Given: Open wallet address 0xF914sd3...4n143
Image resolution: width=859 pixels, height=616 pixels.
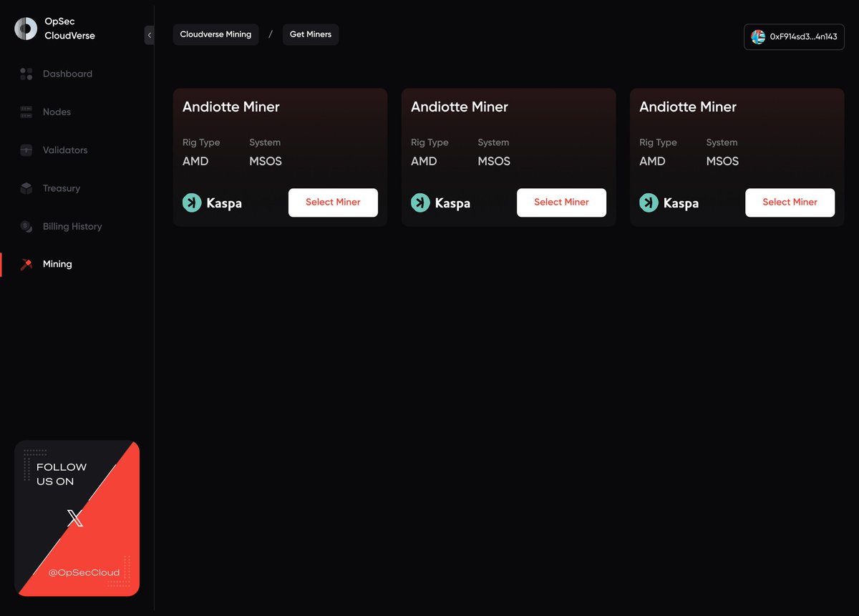Looking at the screenshot, I should (794, 36).
